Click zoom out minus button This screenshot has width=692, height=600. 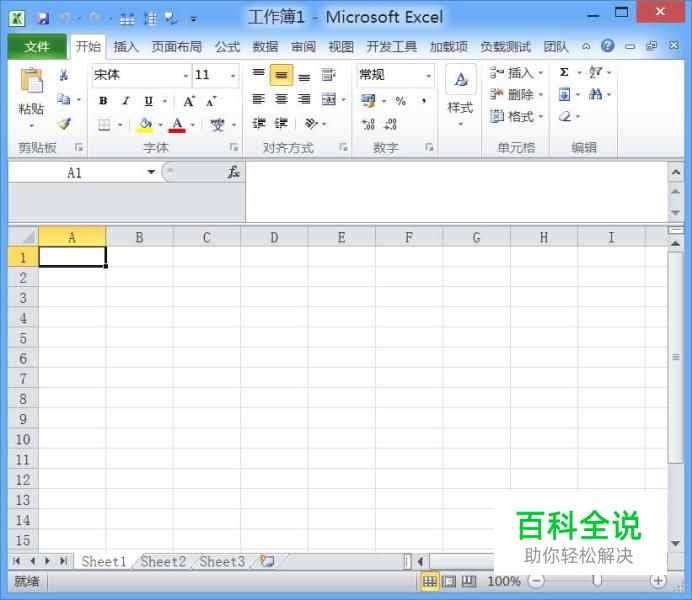(536, 581)
